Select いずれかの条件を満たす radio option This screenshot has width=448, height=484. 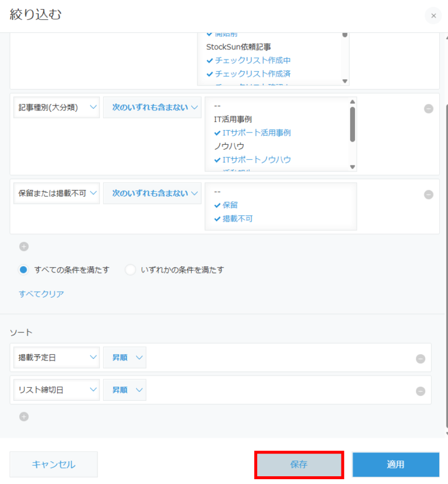[130, 270]
